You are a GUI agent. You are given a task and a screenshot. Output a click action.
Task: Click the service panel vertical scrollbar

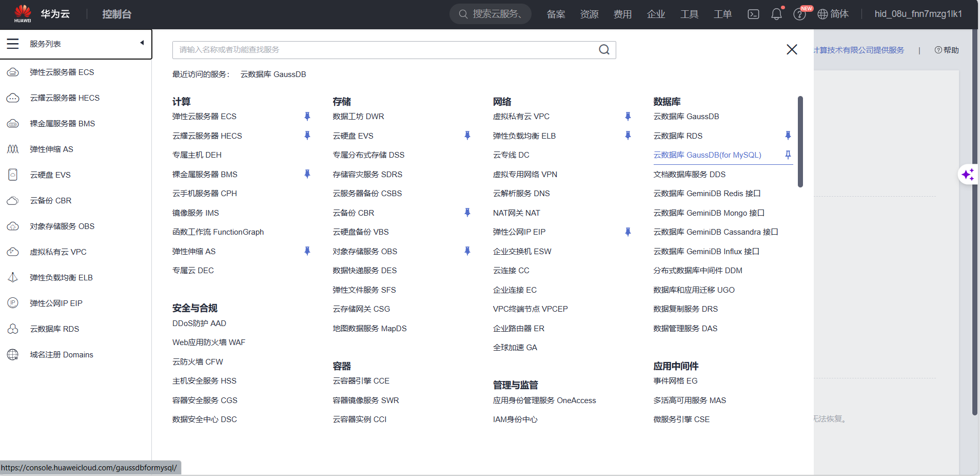coord(800,142)
